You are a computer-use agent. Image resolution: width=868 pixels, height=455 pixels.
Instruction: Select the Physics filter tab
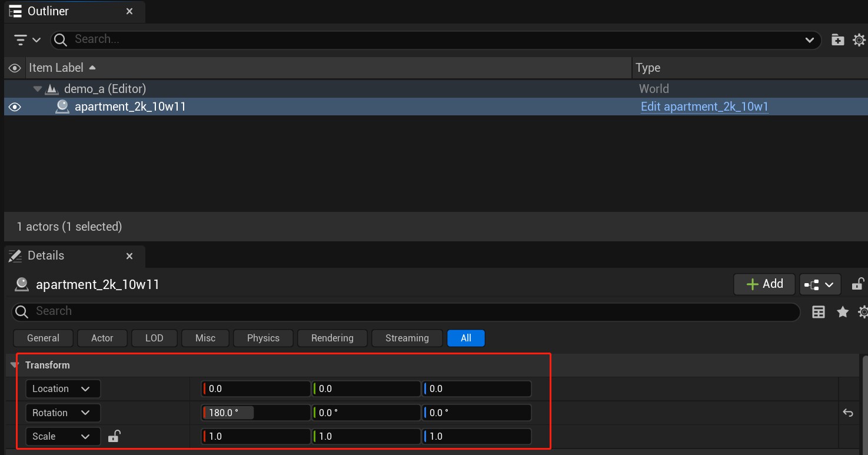tap(263, 338)
